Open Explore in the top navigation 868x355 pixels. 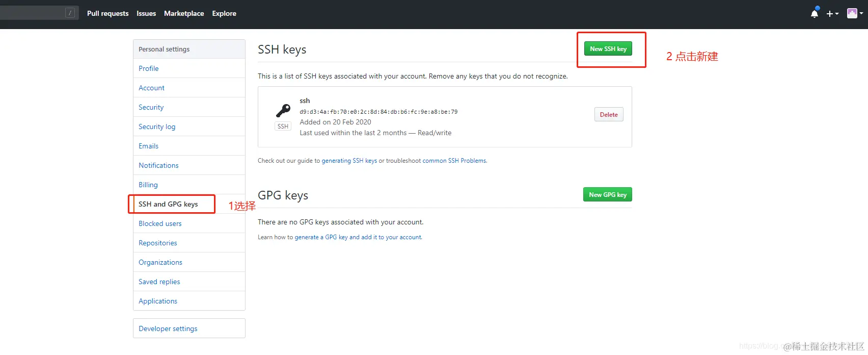[x=224, y=13]
